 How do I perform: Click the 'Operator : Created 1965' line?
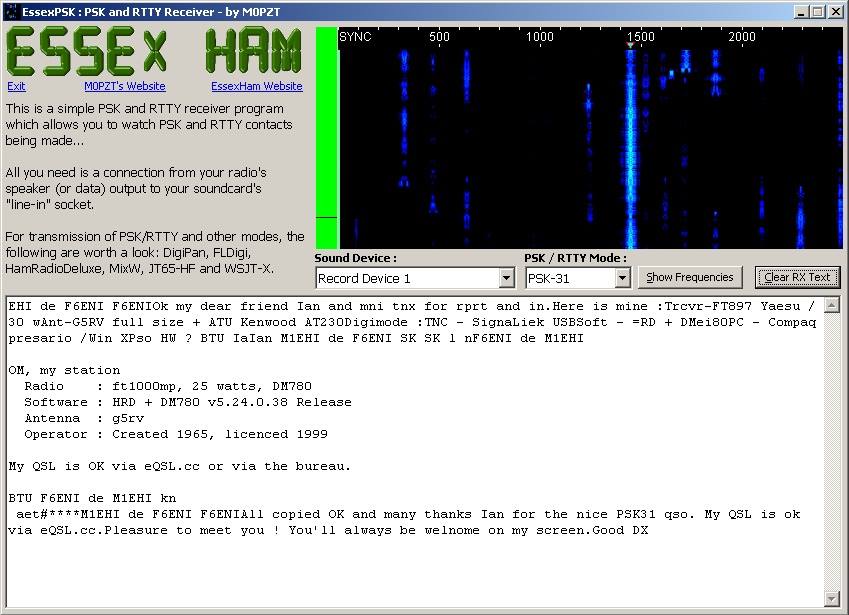click(x=175, y=434)
